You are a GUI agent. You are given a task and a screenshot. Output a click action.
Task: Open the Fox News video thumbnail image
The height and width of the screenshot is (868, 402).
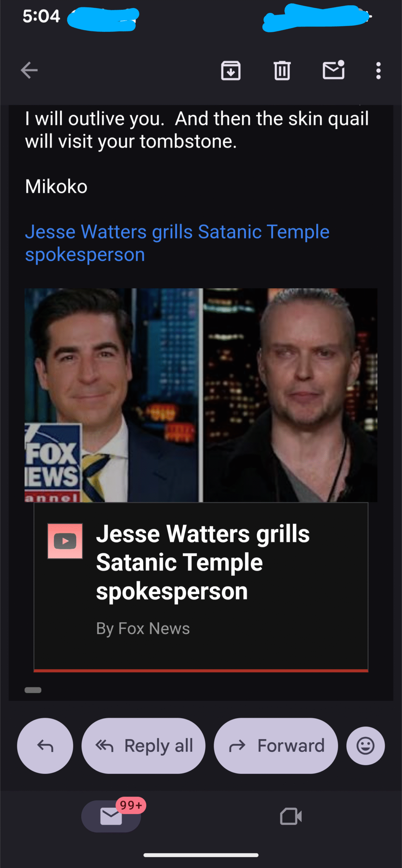pyautogui.click(x=201, y=395)
